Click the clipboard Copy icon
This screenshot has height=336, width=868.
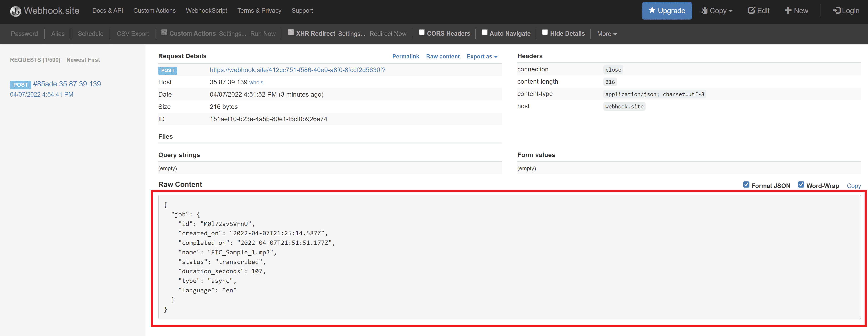point(705,10)
